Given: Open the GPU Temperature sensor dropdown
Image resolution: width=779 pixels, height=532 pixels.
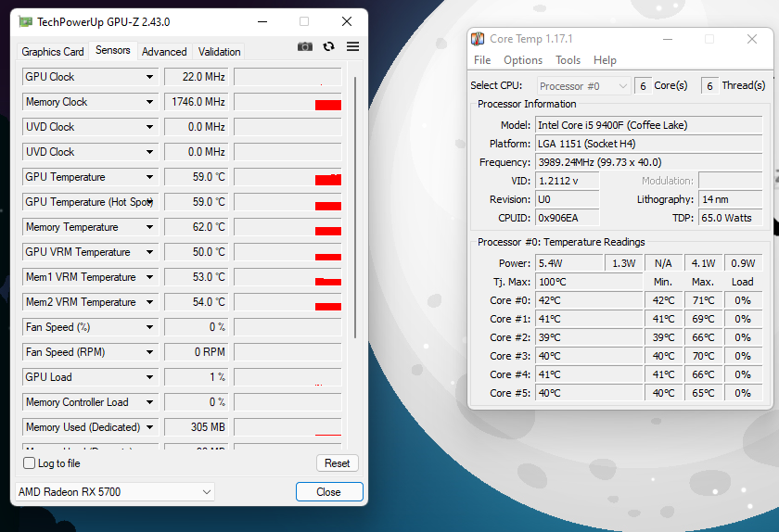Looking at the screenshot, I should (149, 177).
